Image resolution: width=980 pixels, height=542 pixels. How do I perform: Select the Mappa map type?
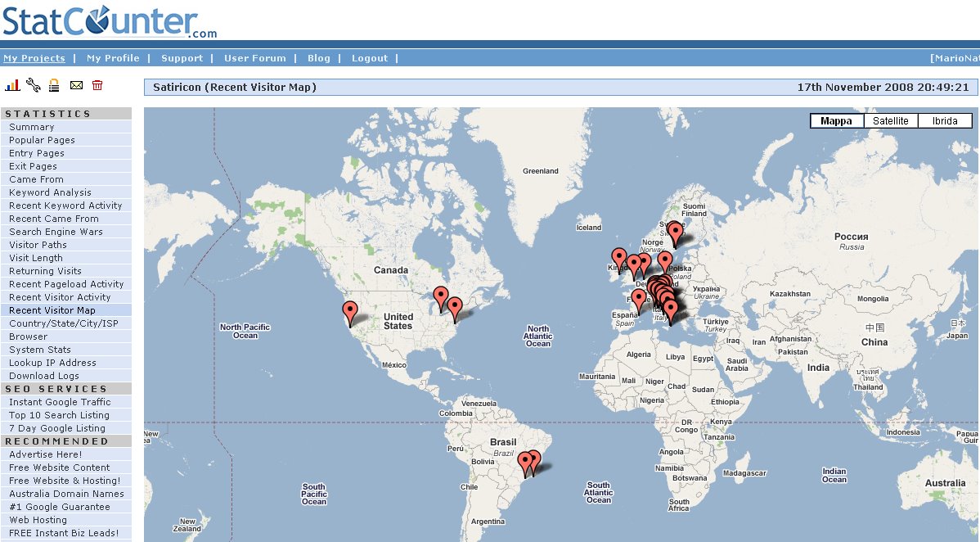[x=836, y=121]
